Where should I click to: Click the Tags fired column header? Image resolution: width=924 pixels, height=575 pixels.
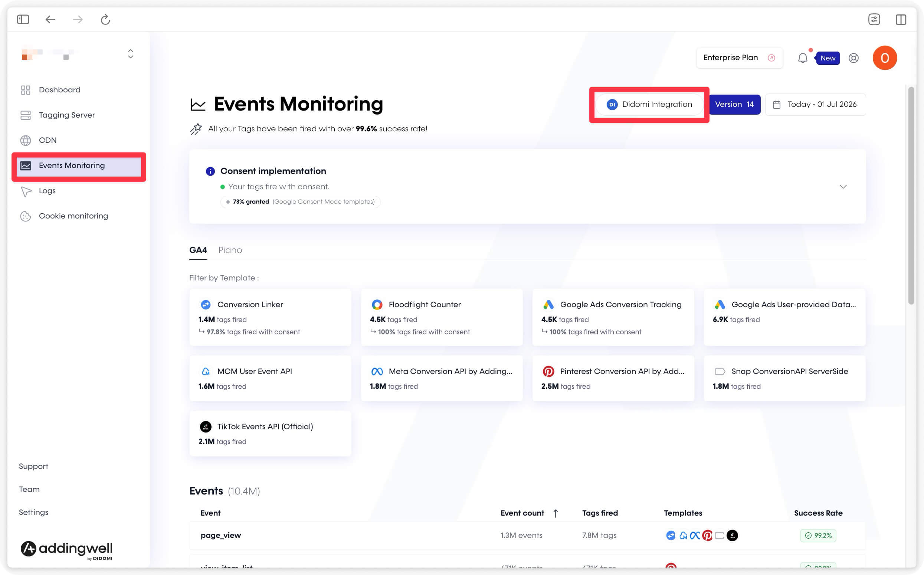point(600,513)
